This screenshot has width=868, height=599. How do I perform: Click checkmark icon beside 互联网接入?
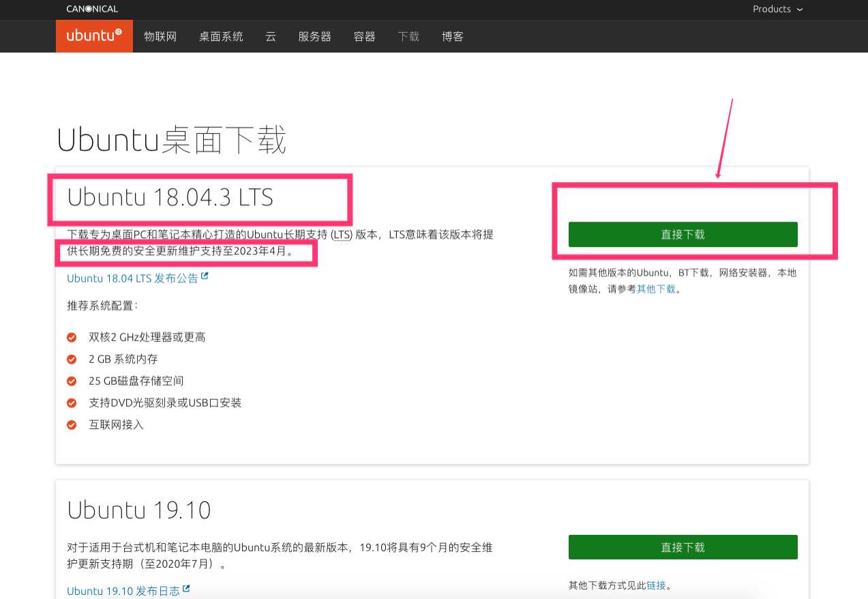click(x=72, y=424)
